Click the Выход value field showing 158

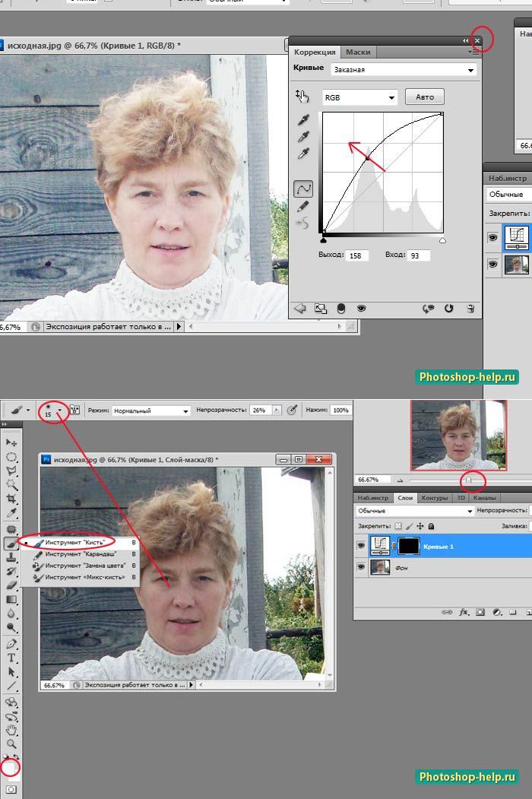coord(357,255)
